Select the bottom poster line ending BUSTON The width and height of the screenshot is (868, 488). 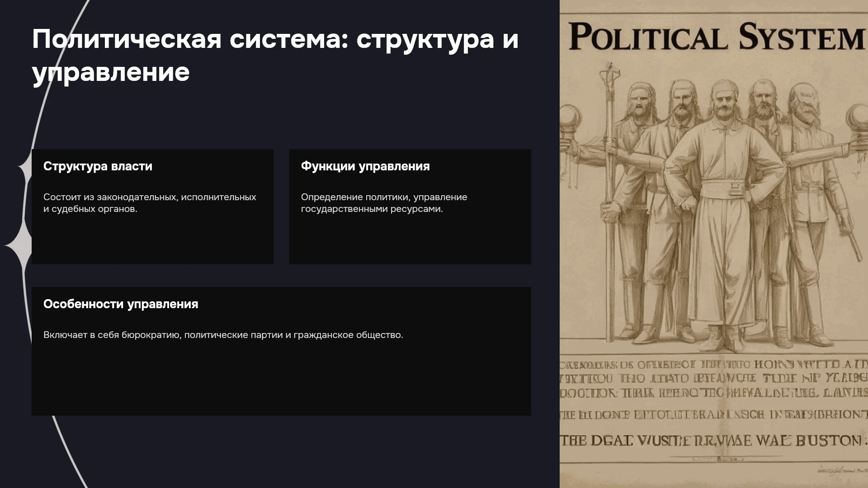click(x=712, y=440)
